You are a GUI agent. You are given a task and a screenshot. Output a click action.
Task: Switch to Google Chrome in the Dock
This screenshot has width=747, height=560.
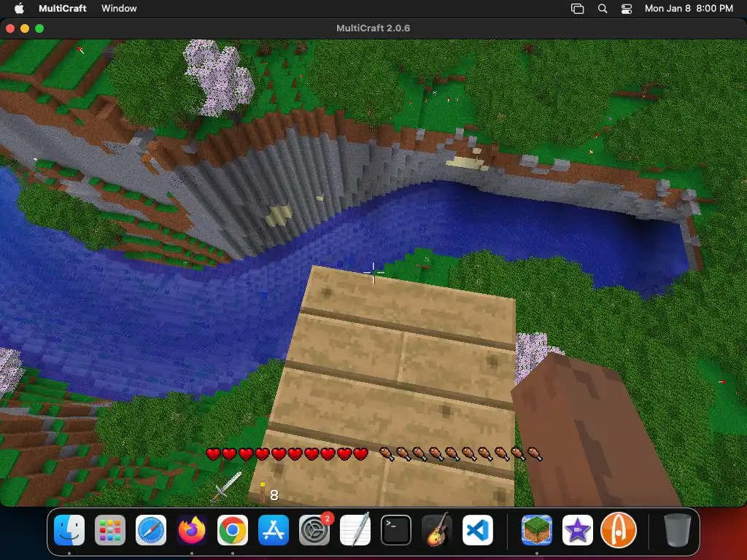tap(233, 530)
